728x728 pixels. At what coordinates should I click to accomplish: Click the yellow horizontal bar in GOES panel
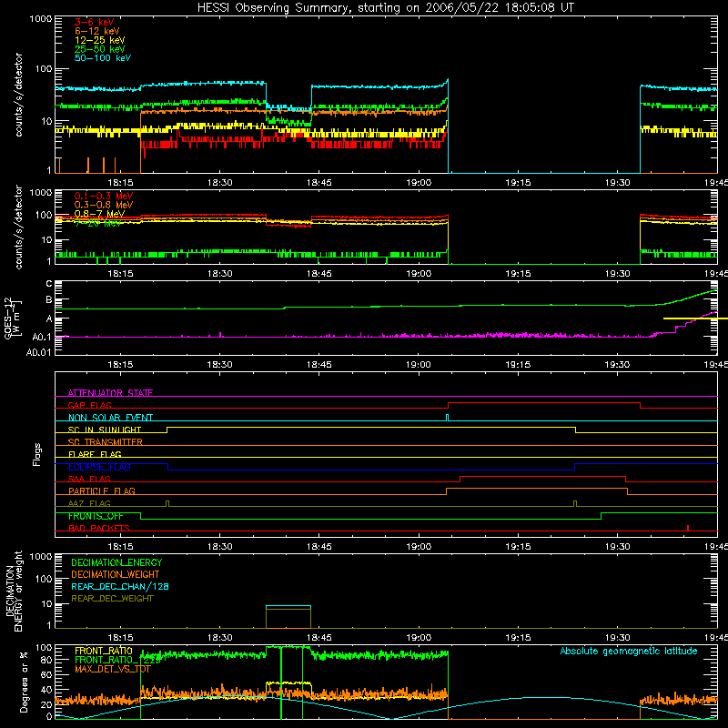[x=695, y=318]
